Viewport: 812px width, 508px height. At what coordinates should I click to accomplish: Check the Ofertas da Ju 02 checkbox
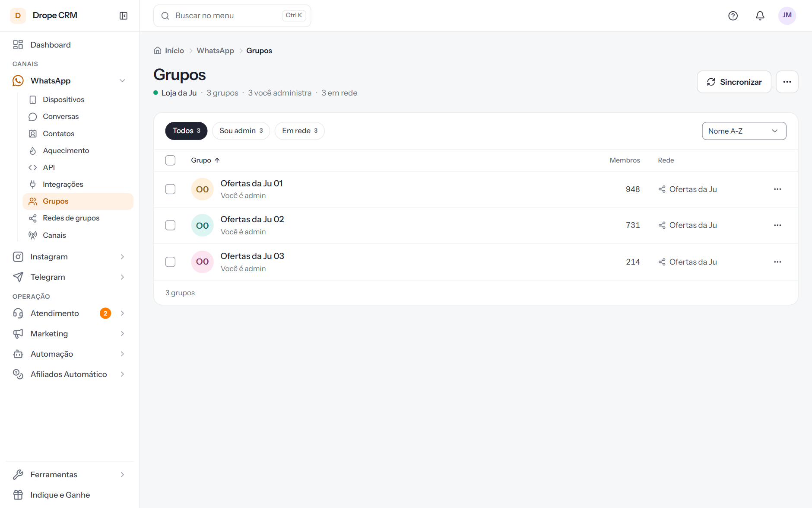coord(170,225)
